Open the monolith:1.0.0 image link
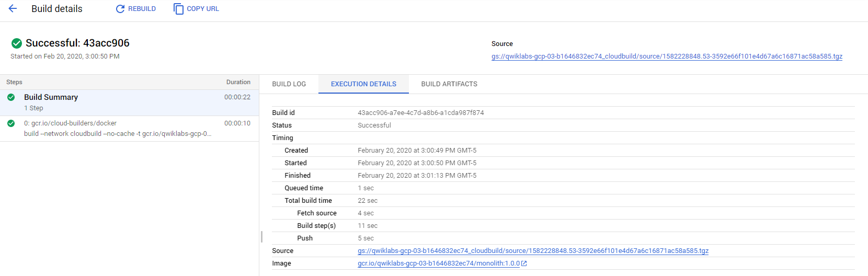Viewport: 868px width, 276px height. click(438, 263)
